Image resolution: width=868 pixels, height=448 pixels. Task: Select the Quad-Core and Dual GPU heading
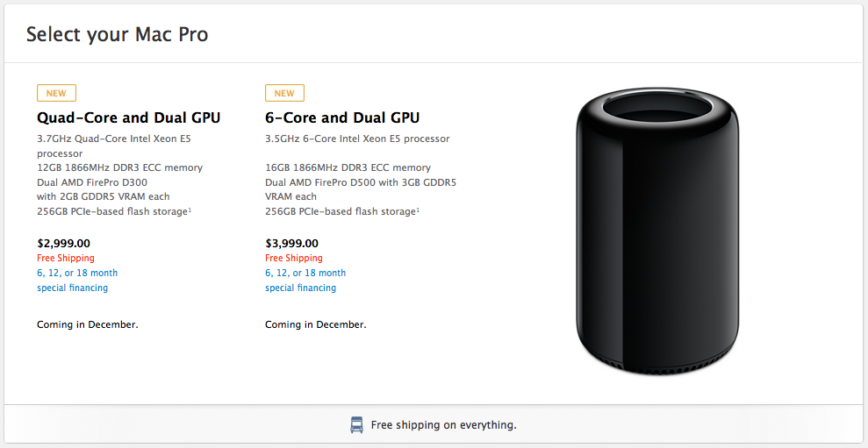point(128,117)
